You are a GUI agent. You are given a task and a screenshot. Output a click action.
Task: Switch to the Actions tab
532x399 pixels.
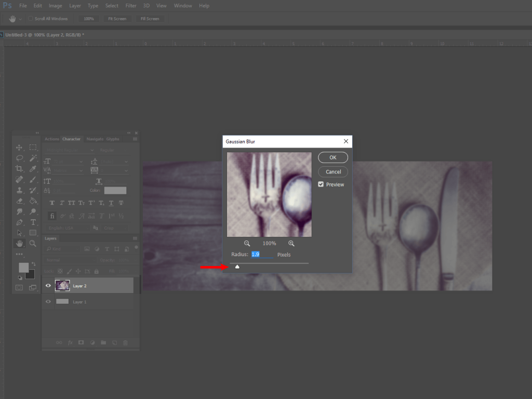tap(52, 139)
